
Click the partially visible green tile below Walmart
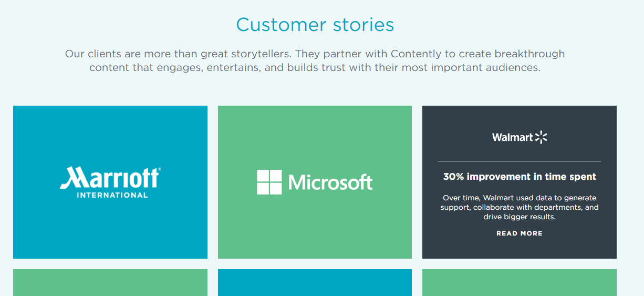coord(519,283)
